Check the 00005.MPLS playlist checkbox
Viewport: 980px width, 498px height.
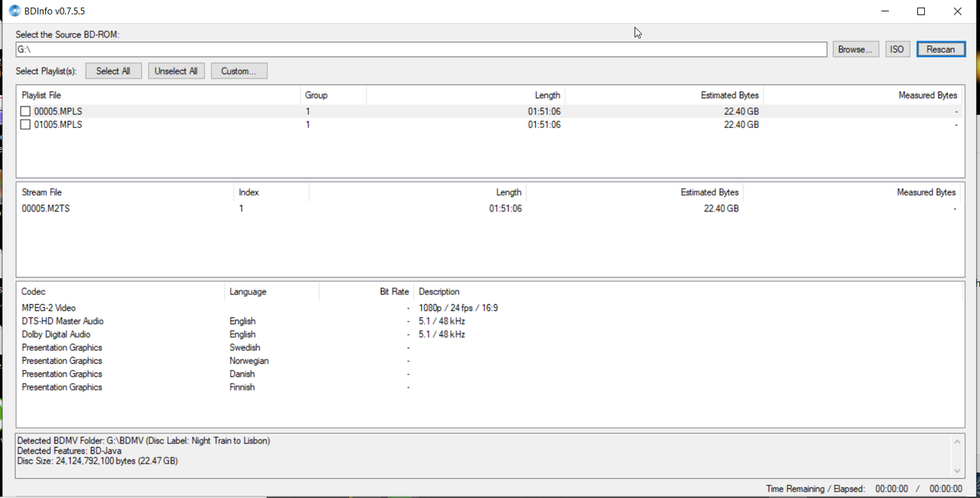pyautogui.click(x=25, y=112)
